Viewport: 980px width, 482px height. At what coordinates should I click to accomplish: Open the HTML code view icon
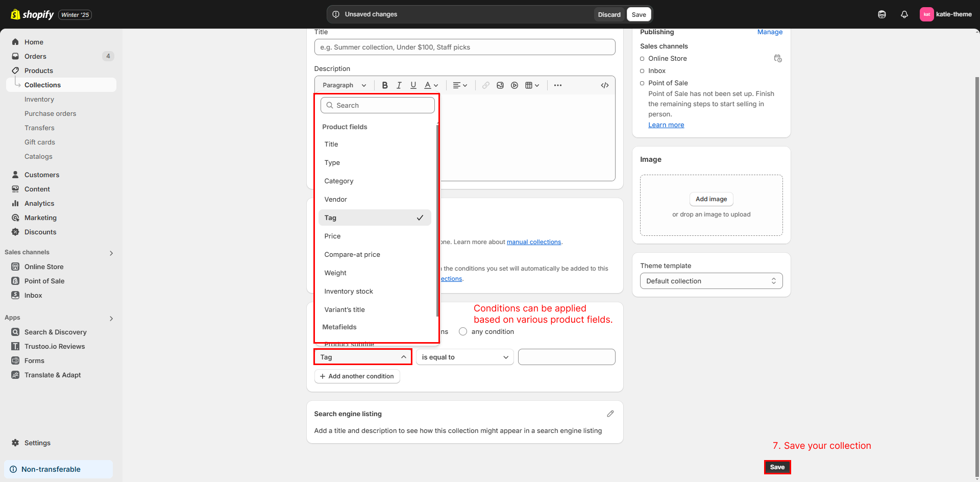tap(605, 85)
